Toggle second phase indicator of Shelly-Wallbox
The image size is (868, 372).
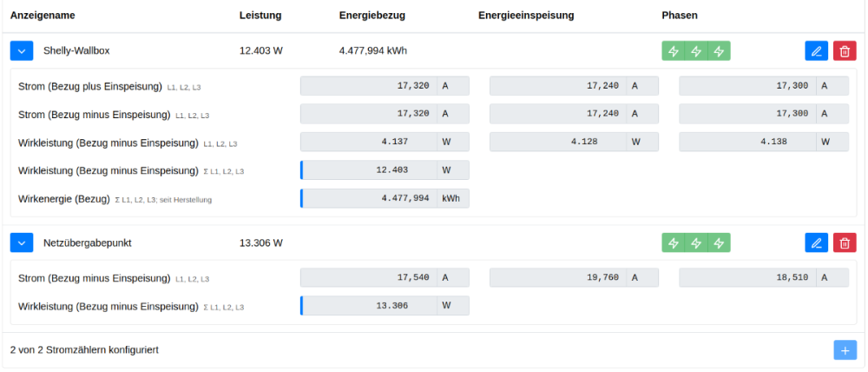696,51
